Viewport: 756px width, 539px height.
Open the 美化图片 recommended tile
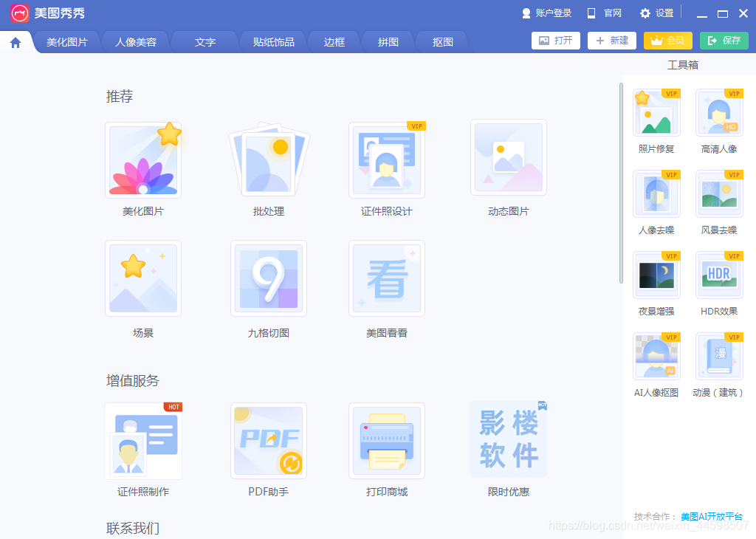pos(143,160)
